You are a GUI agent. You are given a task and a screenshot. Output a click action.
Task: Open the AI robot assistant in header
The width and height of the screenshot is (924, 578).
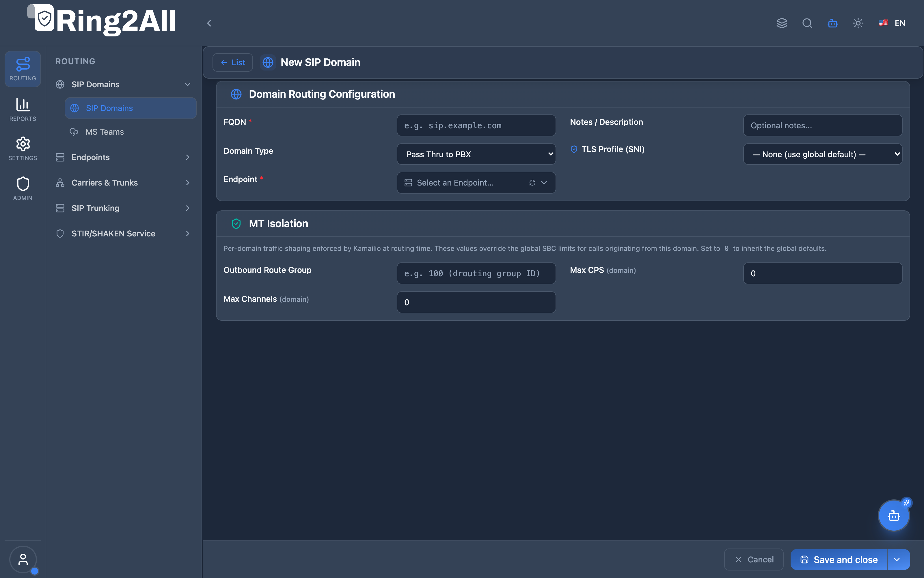click(x=833, y=23)
